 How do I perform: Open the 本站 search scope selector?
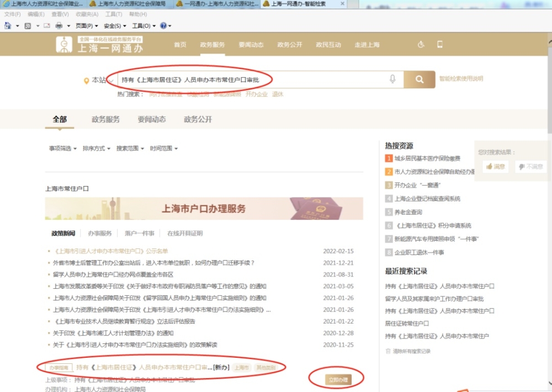click(102, 80)
